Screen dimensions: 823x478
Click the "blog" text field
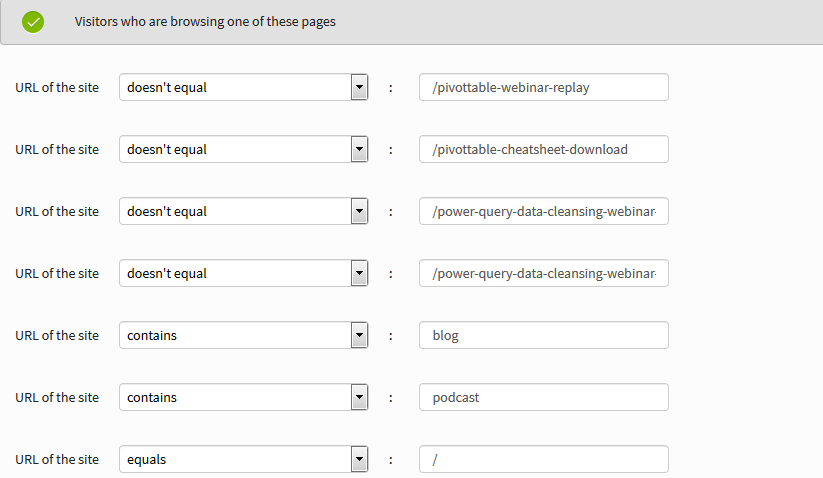pos(543,336)
